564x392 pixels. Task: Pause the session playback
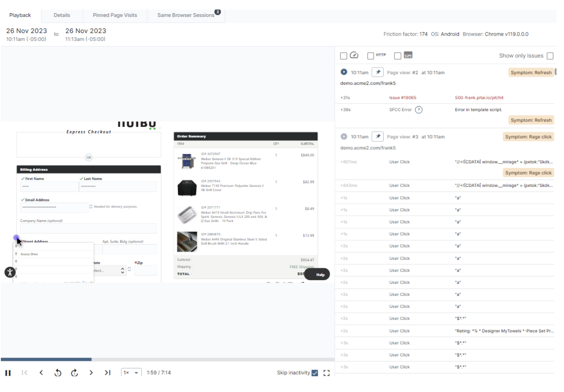(x=8, y=373)
